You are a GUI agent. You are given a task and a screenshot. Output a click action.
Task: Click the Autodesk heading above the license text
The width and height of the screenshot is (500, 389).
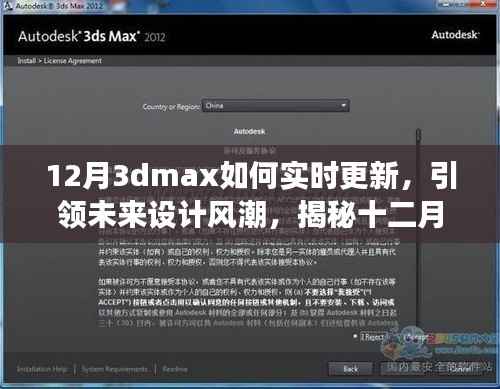(249, 131)
